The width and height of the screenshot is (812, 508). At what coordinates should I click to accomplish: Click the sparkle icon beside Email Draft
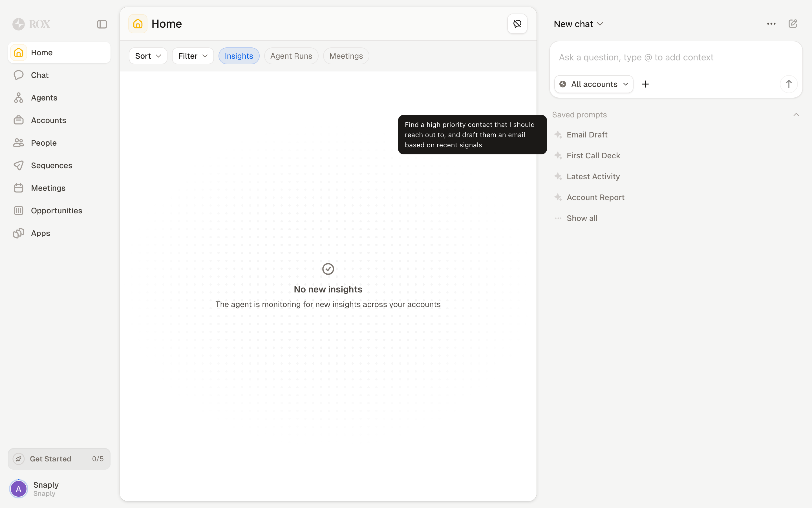coord(558,135)
